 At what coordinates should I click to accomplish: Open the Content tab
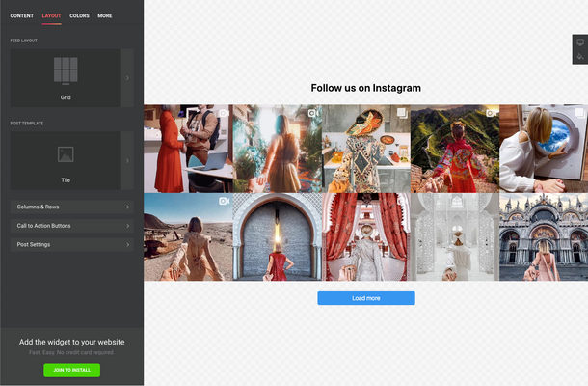(22, 15)
